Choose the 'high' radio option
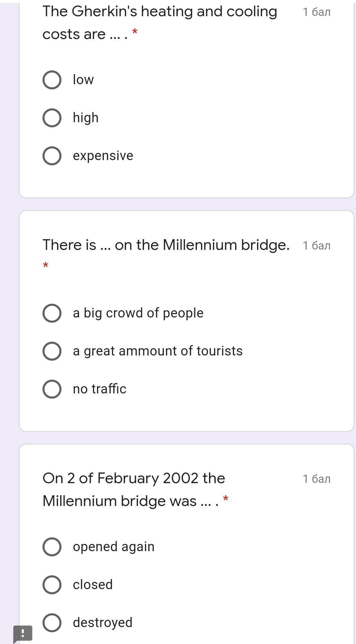 [x=52, y=118]
